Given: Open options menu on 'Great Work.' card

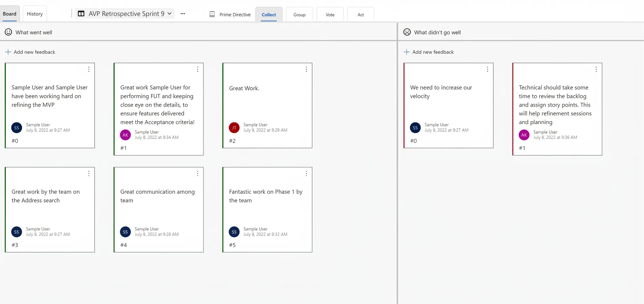Looking at the screenshot, I should (306, 69).
